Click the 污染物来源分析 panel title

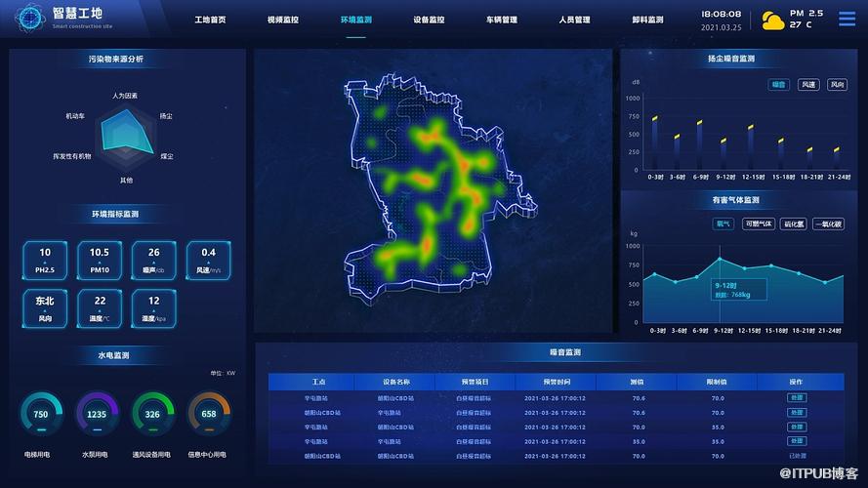115,59
